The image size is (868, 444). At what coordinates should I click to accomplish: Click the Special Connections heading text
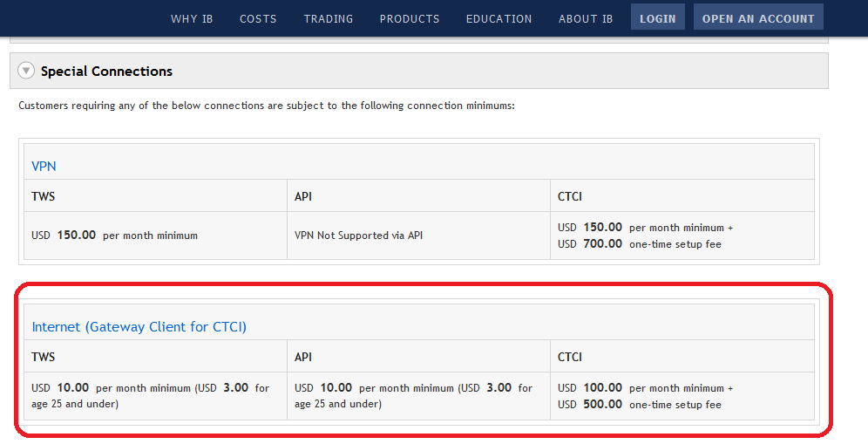106,71
